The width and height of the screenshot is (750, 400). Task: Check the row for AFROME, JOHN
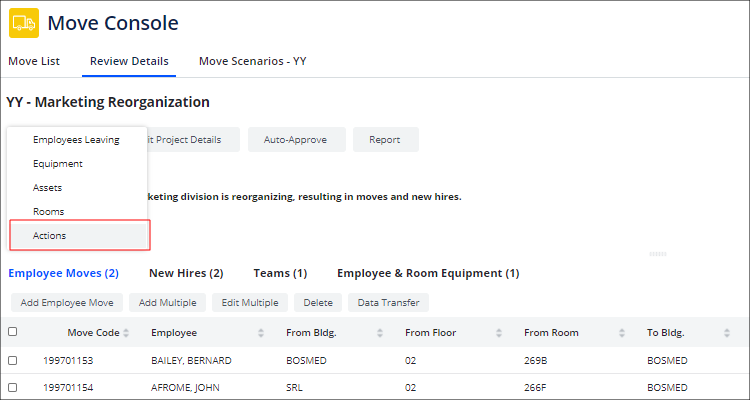[x=12, y=387]
